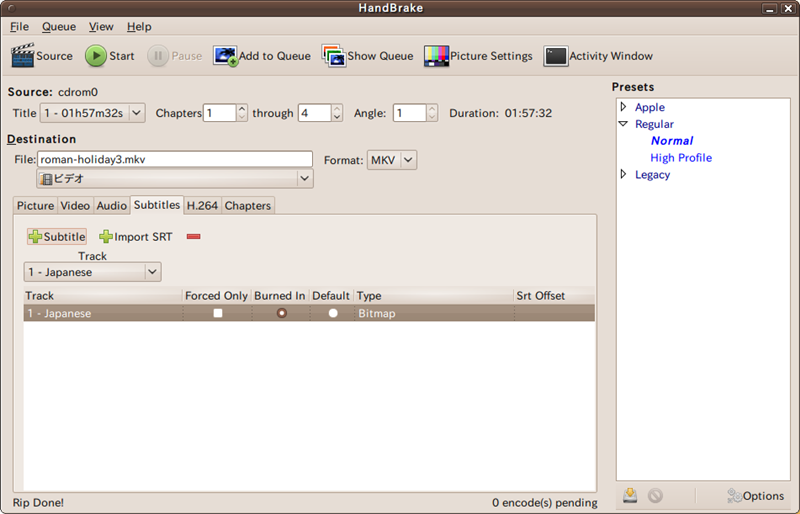
Task: Open the File menu
Action: tap(19, 27)
